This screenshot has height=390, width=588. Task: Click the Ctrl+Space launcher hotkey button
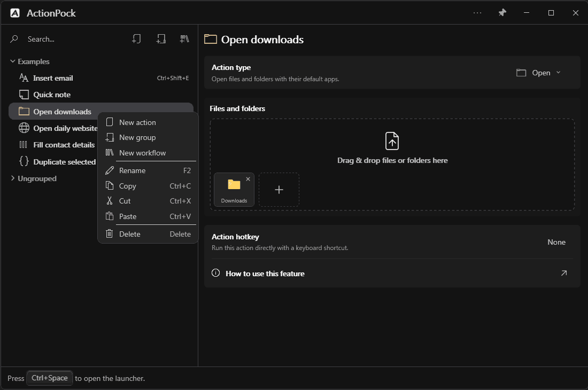click(x=50, y=378)
